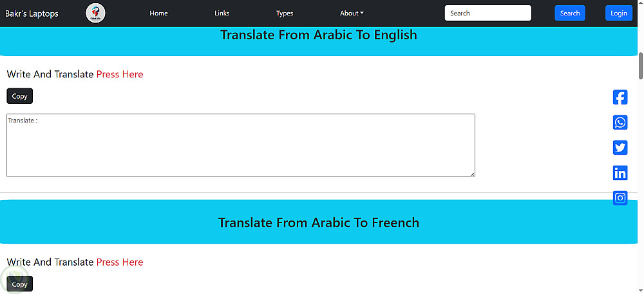The height and width of the screenshot is (294, 644).
Task: Click Press Here under Arabic To Freench
Action: click(120, 262)
